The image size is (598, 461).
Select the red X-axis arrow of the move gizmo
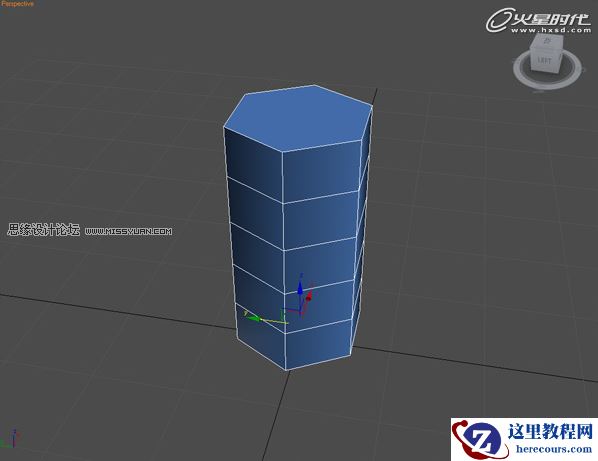(309, 296)
